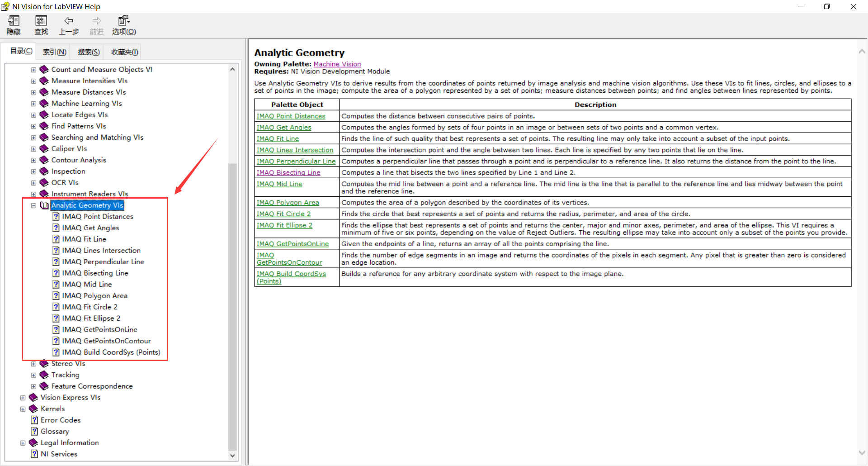
Task: Open the IMAQ Fit Circle 2 table link
Action: tap(283, 214)
